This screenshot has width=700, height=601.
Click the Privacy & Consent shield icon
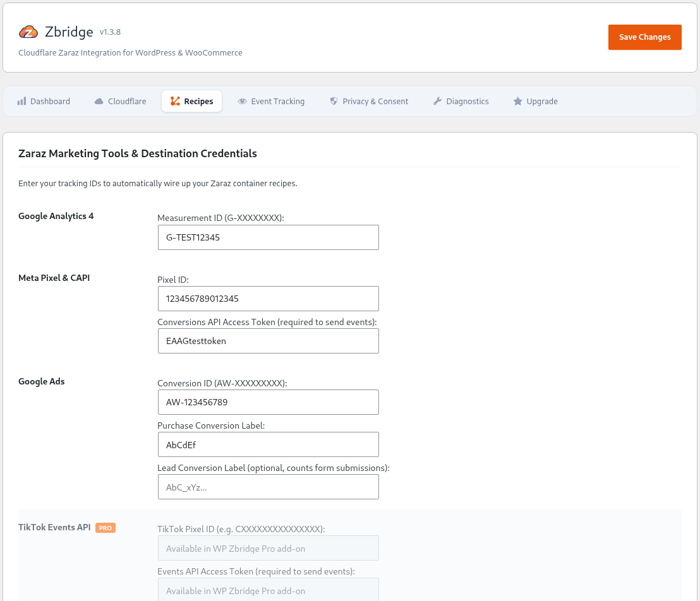click(x=334, y=101)
